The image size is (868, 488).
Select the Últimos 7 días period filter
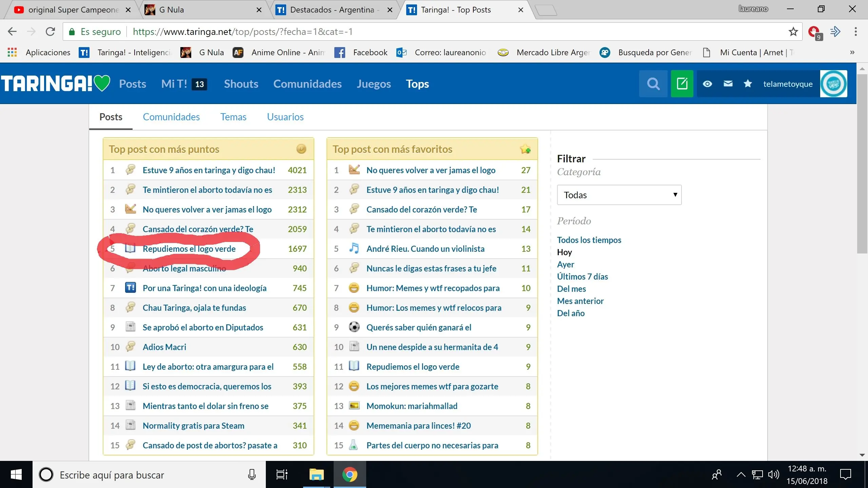tap(582, 277)
